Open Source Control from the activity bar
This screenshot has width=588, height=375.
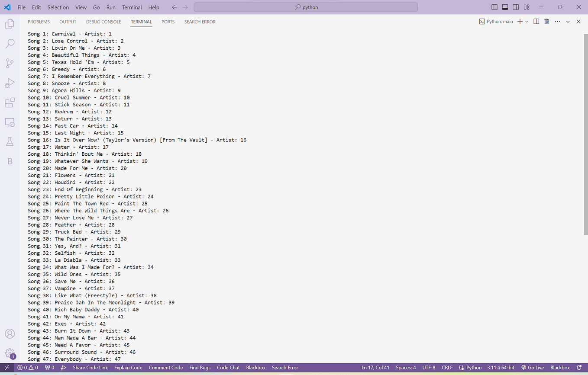(9, 63)
